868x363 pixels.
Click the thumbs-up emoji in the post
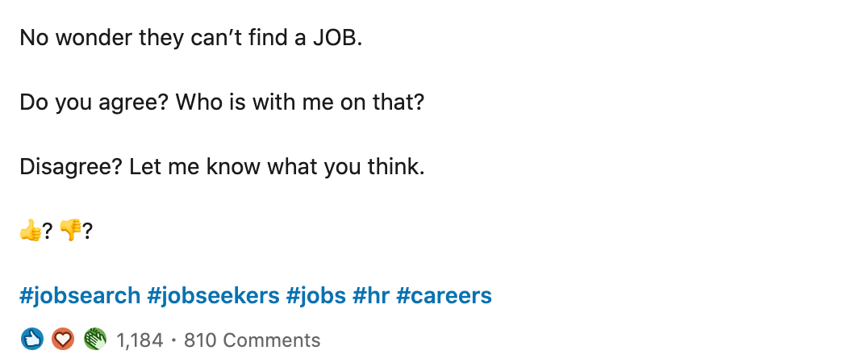tap(31, 230)
